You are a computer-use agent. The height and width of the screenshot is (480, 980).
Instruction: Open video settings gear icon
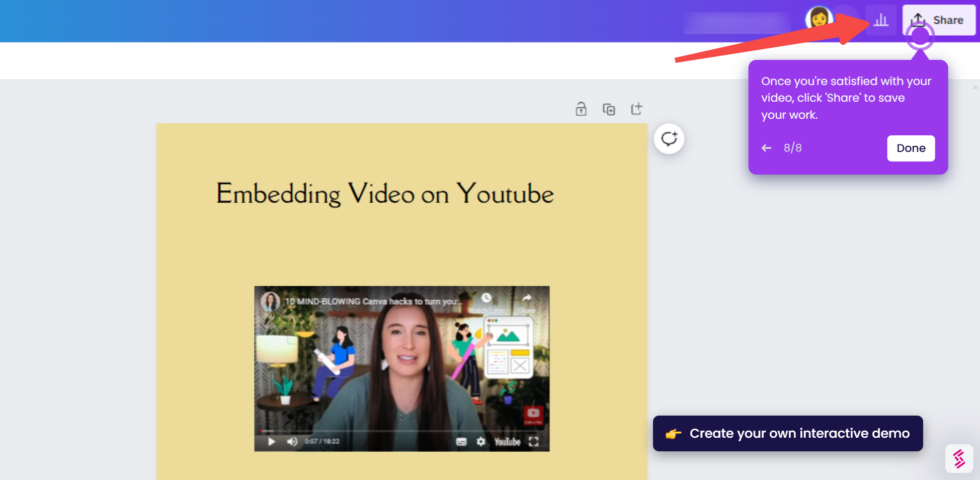481,441
